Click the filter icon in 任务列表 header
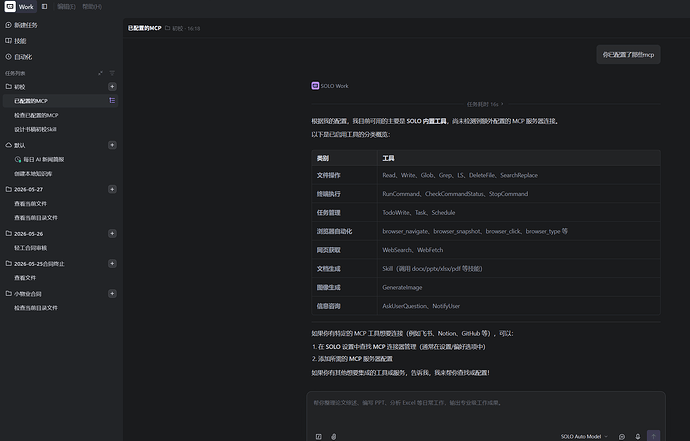 (112, 73)
